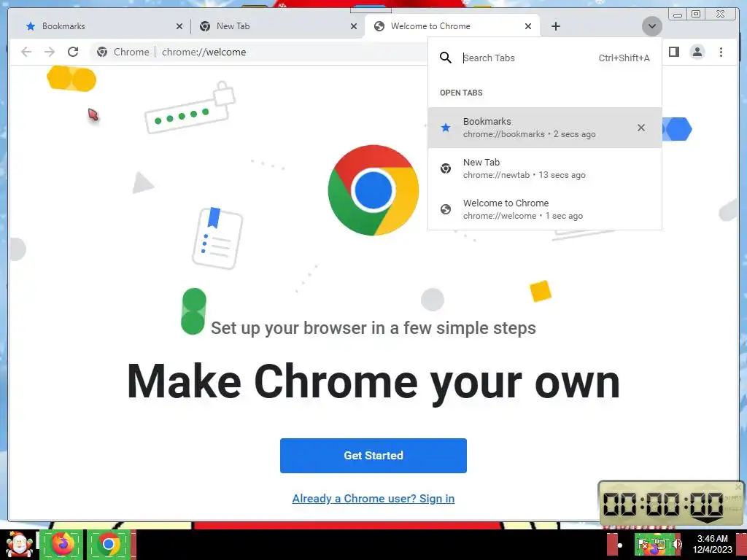Click the Chrome icon of New Tab entry
The width and height of the screenshot is (747, 560).
(446, 168)
